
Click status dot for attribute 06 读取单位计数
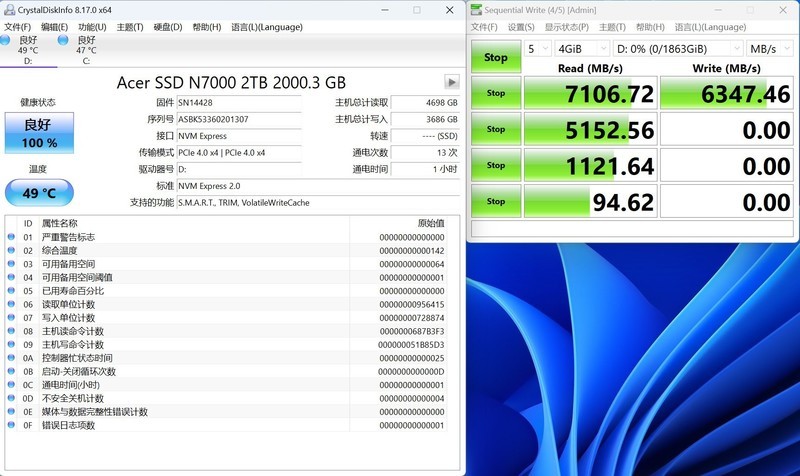tap(11, 304)
